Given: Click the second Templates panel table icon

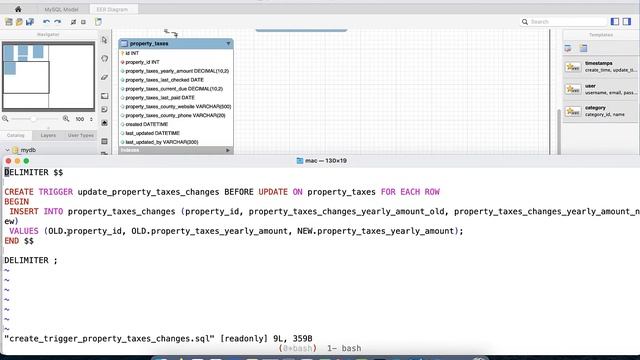Looking at the screenshot, I should tap(583, 49).
